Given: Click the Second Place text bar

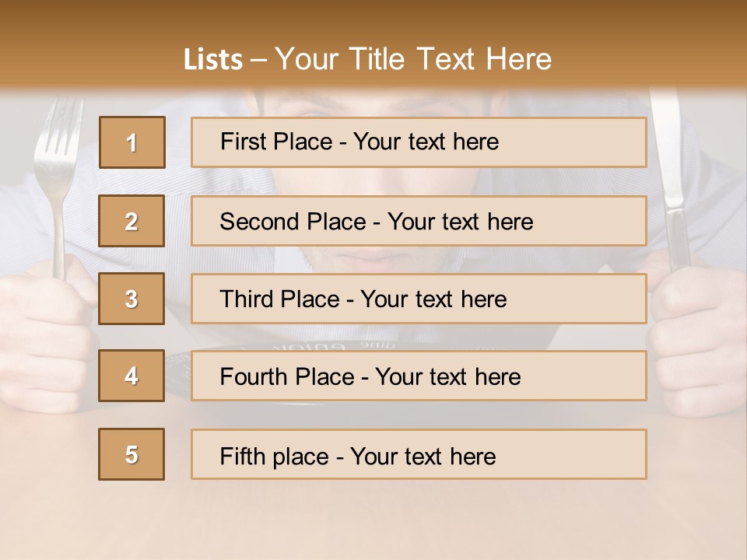Looking at the screenshot, I should click(x=419, y=221).
